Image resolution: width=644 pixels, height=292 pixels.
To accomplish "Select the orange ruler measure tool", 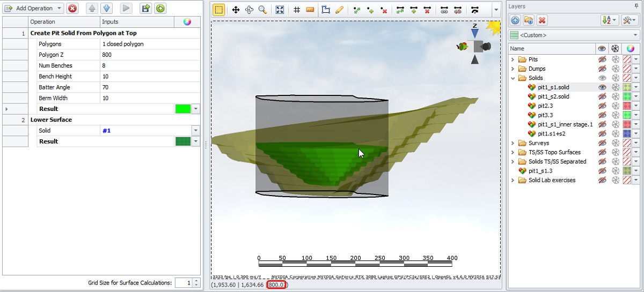I will click(310, 10).
